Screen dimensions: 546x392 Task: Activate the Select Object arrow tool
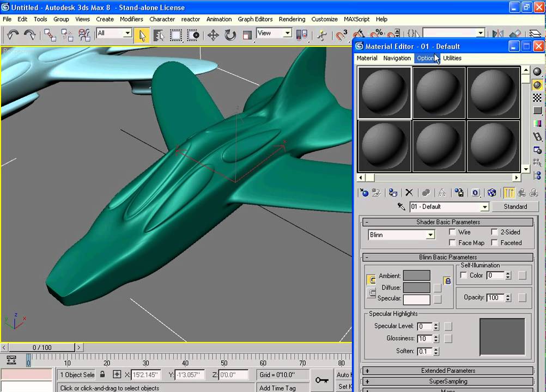(142, 35)
